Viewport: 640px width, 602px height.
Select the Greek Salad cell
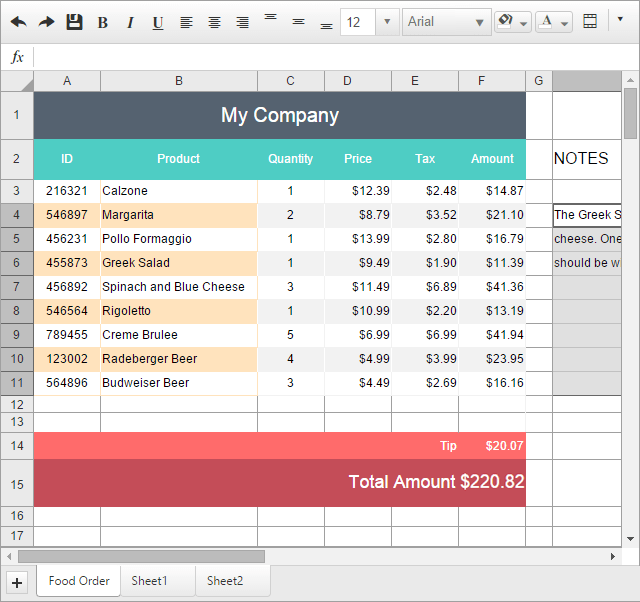pyautogui.click(x=179, y=263)
